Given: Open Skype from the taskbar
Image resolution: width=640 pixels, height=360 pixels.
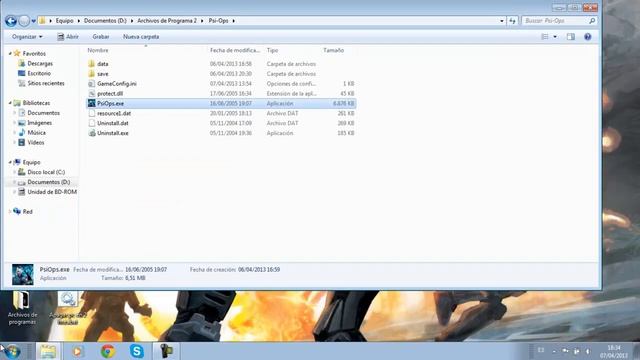Looking at the screenshot, I should [x=137, y=351].
